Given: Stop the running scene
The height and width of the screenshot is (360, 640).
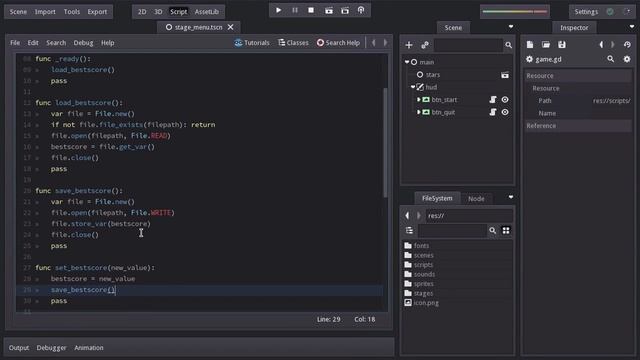Looking at the screenshot, I should [311, 10].
